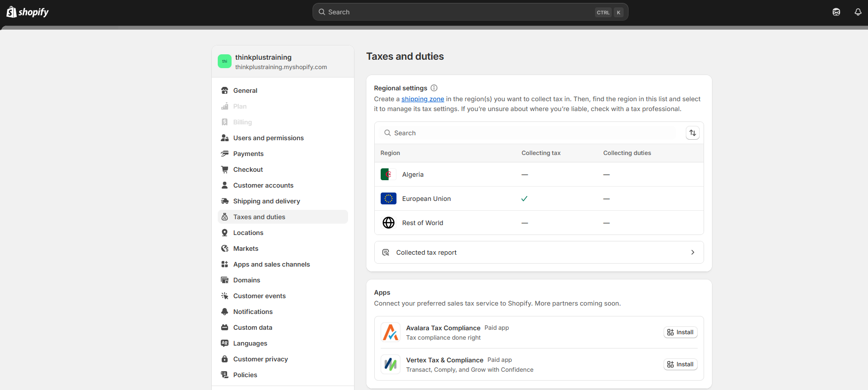Click the disabled Plan menu item
The image size is (868, 390).
click(x=283, y=106)
